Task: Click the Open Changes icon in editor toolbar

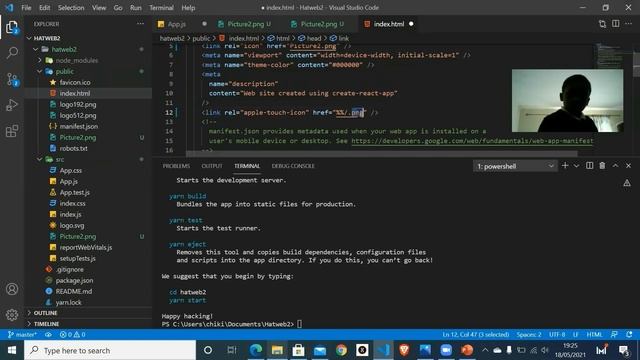Action: tap(602, 24)
